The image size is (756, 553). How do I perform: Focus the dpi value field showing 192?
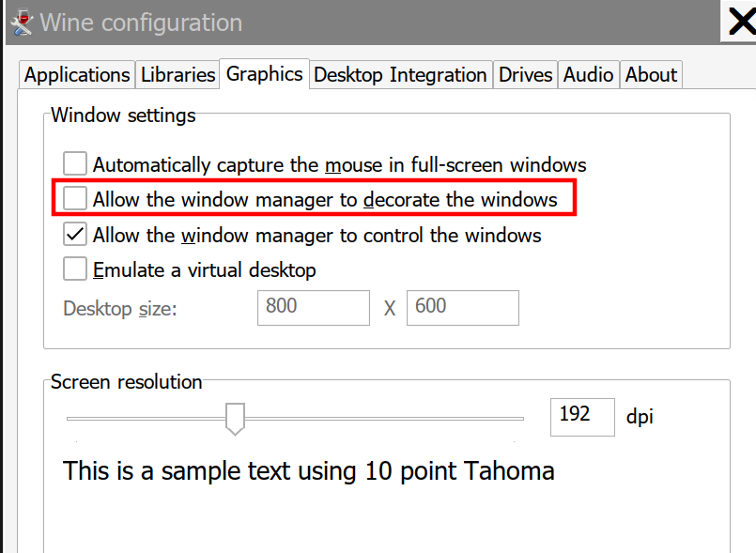(x=582, y=417)
